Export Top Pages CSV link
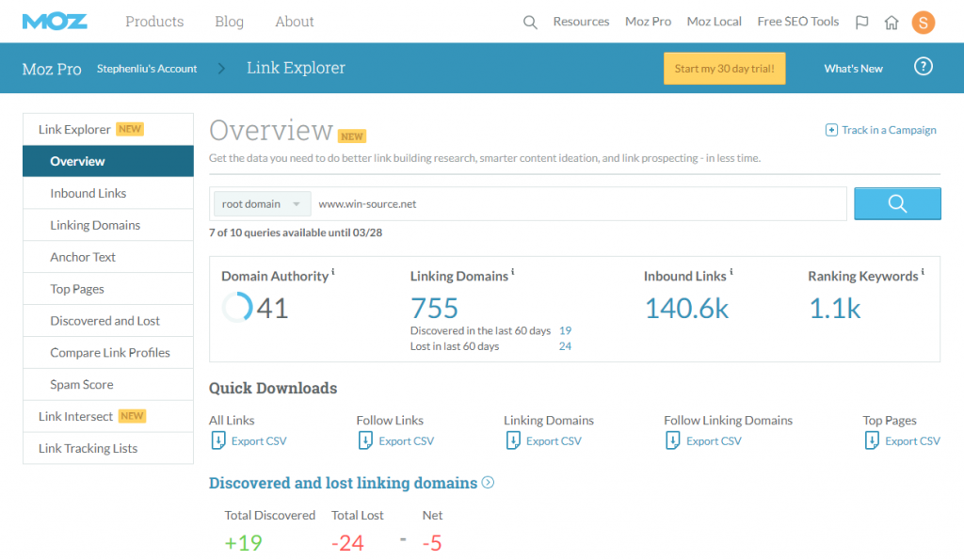 [912, 440]
